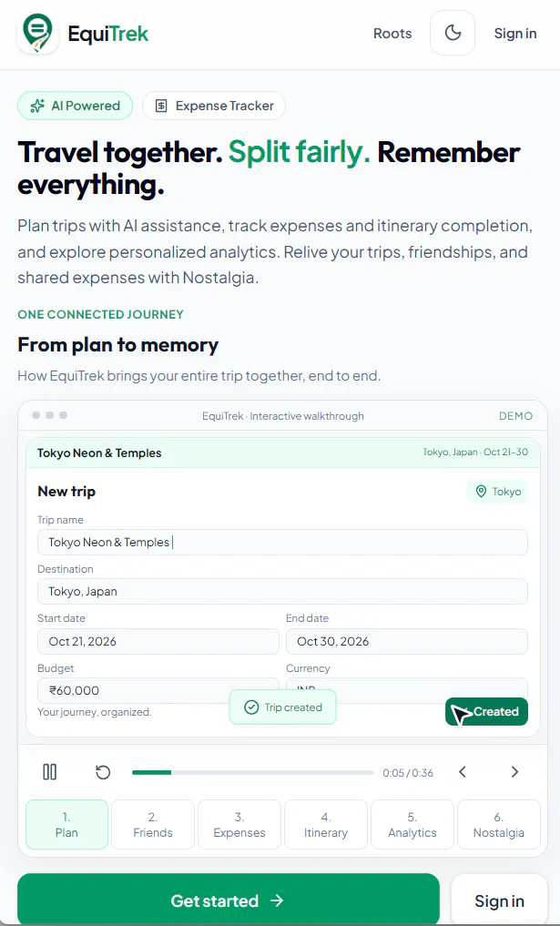Click the Expense Tracker badge
The height and width of the screenshot is (926, 560).
click(214, 106)
